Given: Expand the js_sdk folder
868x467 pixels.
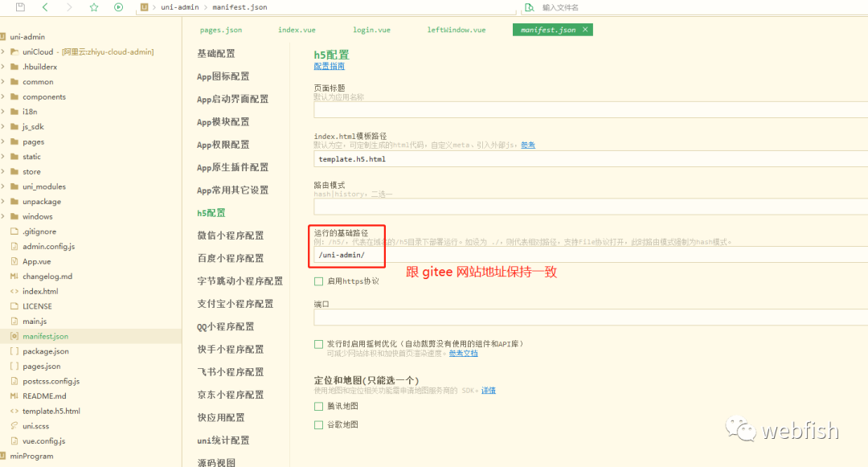Looking at the screenshot, I should tap(2, 127).
